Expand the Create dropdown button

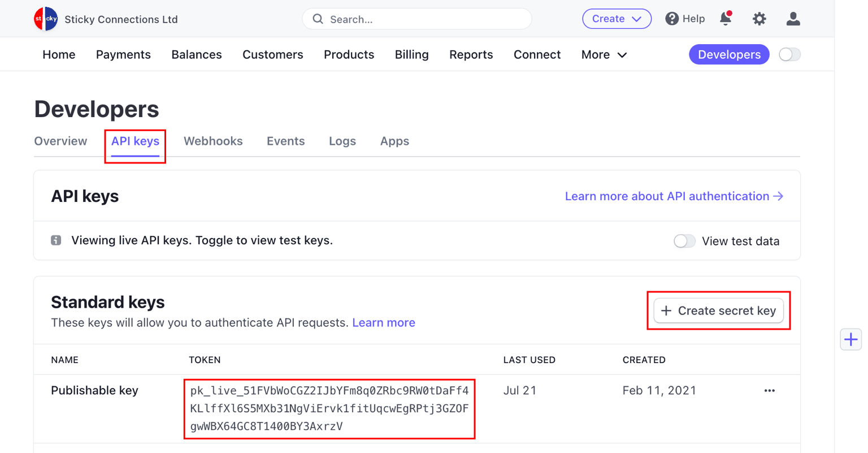pyautogui.click(x=617, y=19)
